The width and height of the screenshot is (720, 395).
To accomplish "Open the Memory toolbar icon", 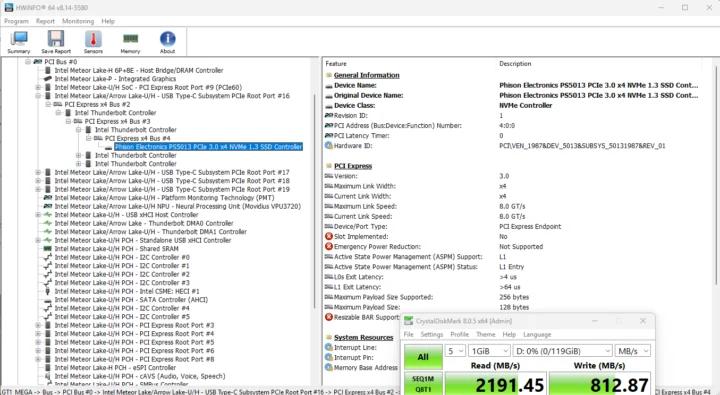I will (130, 42).
